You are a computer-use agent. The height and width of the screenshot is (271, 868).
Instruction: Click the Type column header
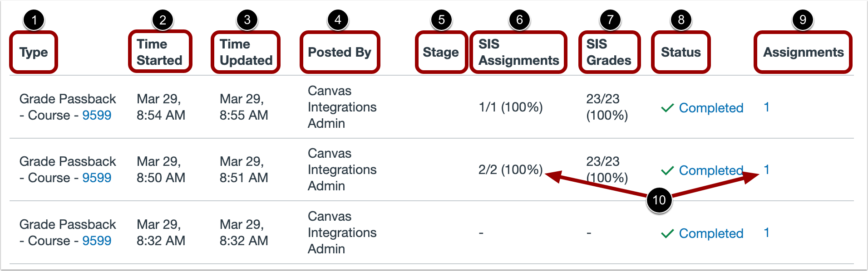pos(34,52)
